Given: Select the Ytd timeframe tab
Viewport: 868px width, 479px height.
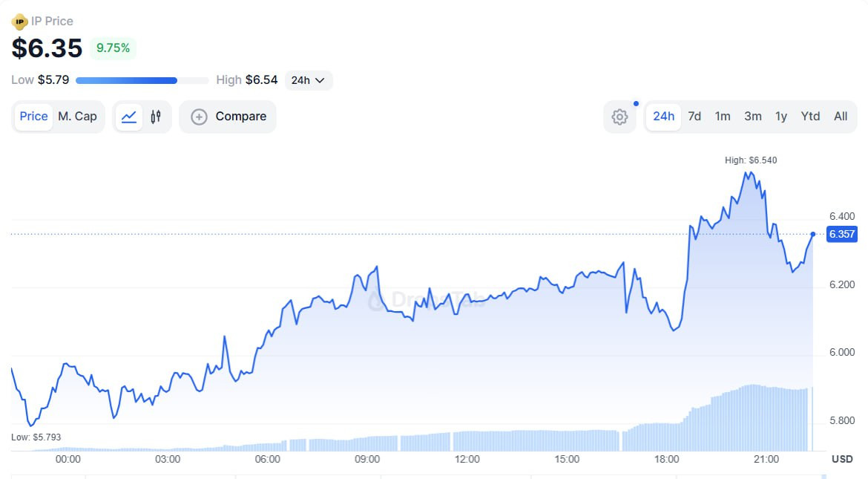Looking at the screenshot, I should [810, 117].
